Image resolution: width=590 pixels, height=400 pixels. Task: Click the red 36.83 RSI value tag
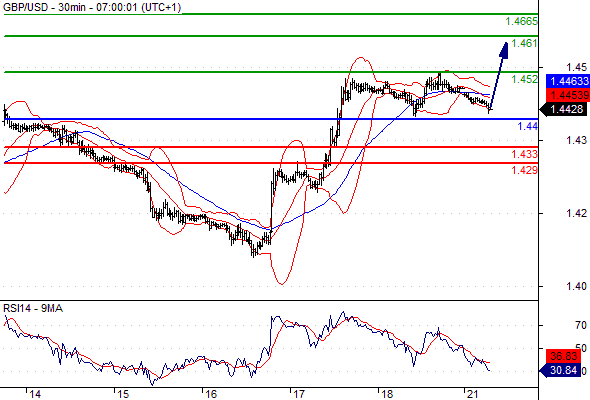click(x=563, y=356)
